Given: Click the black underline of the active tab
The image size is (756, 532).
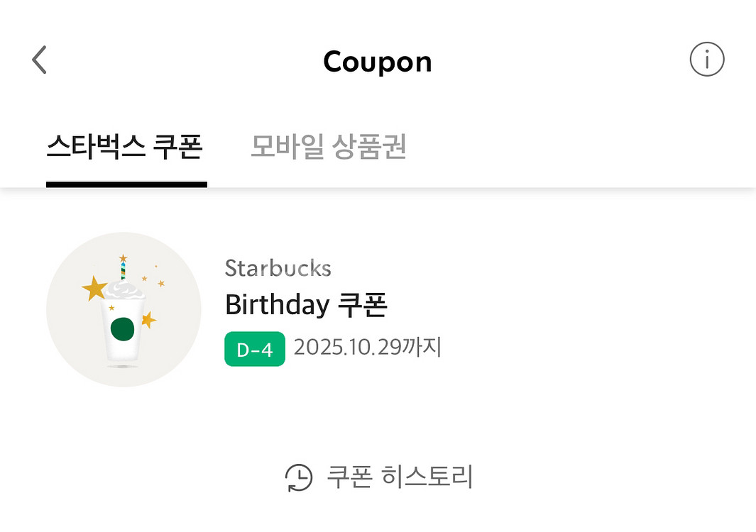Looking at the screenshot, I should pos(126,184).
